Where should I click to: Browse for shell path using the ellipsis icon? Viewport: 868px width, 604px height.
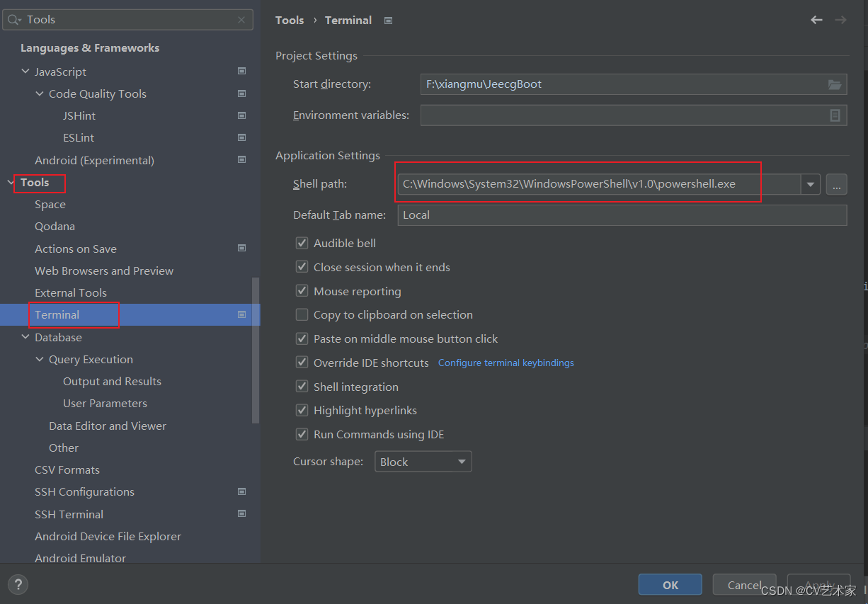click(x=837, y=184)
